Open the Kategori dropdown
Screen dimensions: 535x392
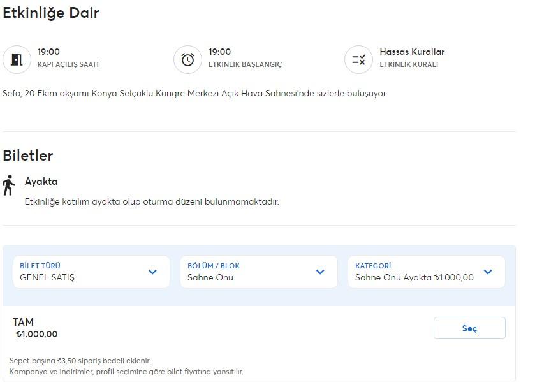(427, 272)
